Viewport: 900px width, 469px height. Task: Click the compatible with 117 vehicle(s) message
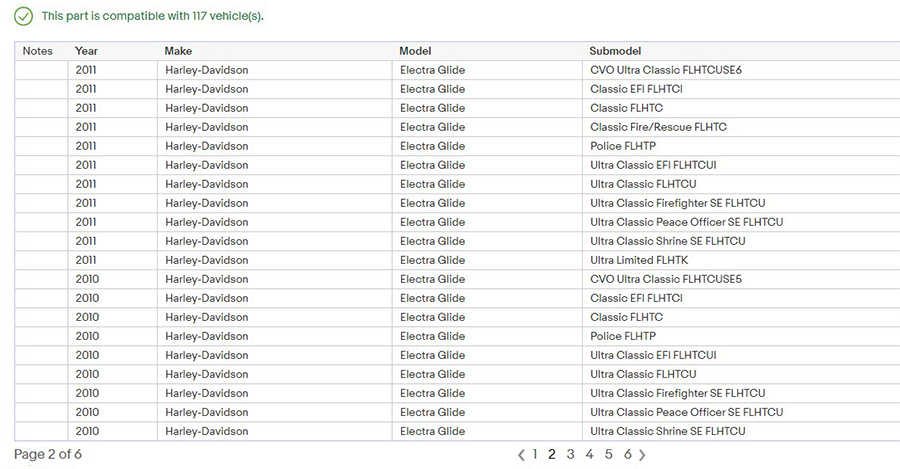pos(152,16)
